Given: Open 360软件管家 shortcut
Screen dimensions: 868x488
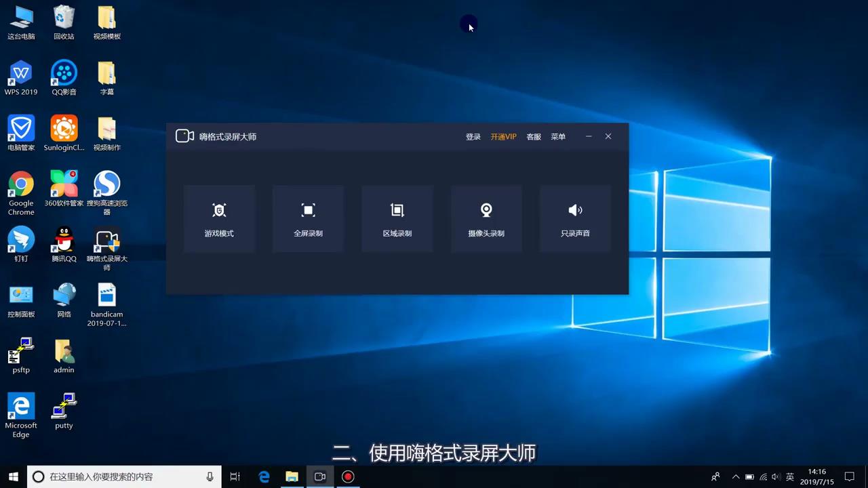Looking at the screenshot, I should click(64, 189).
